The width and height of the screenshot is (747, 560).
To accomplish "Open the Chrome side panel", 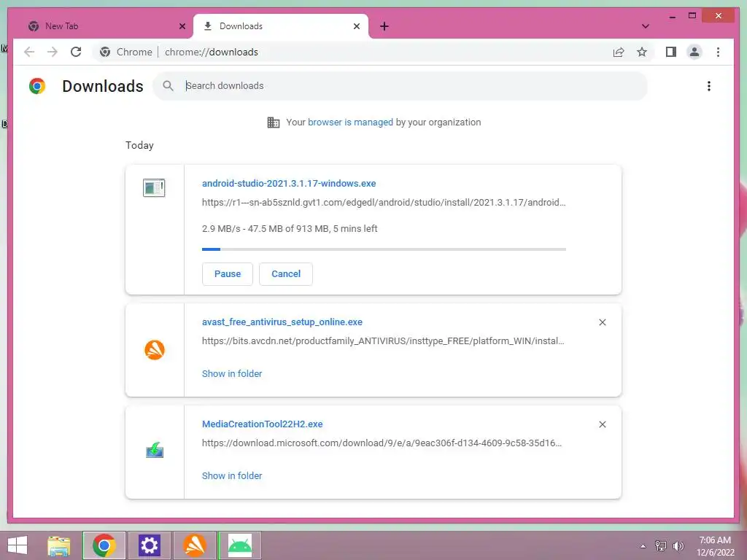I will click(671, 52).
